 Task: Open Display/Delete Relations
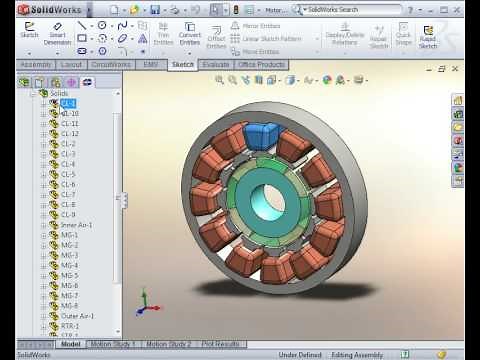pyautogui.click(x=345, y=34)
